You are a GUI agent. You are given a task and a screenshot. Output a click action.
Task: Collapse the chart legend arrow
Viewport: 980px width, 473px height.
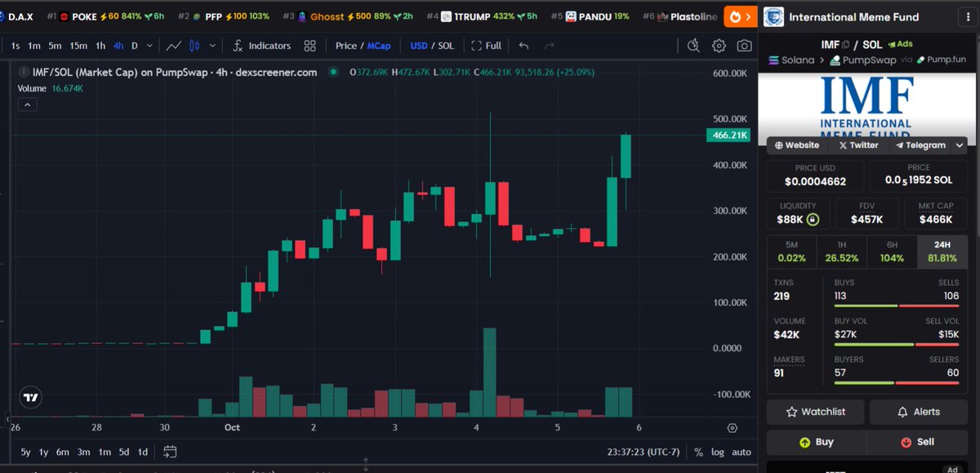[27, 105]
